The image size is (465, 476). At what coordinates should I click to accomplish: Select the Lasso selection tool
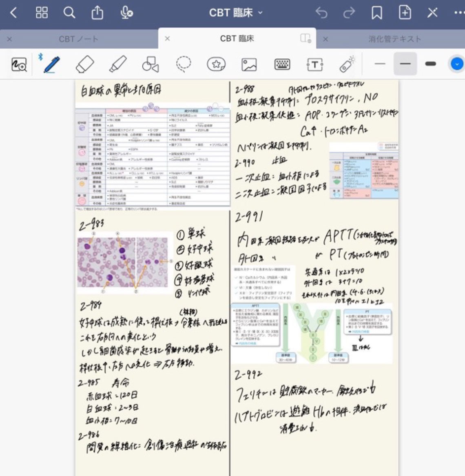pos(184,64)
